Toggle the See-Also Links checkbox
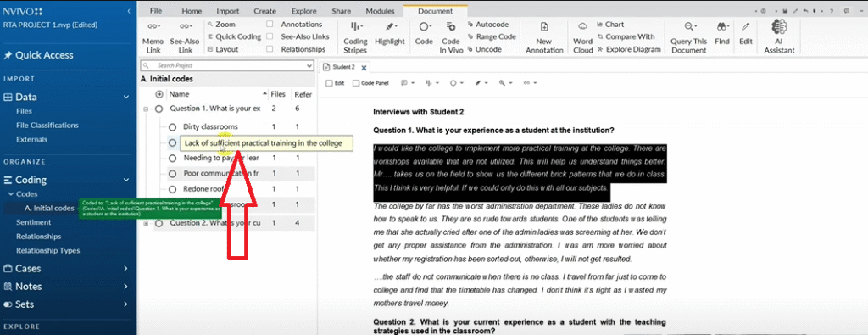The width and height of the screenshot is (868, 335). [x=270, y=36]
